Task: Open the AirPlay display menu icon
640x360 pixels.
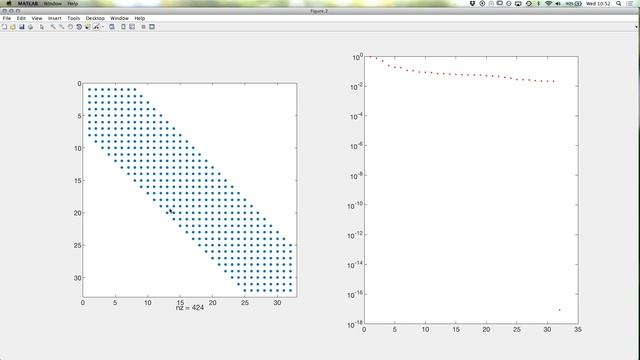Action: 518,3
